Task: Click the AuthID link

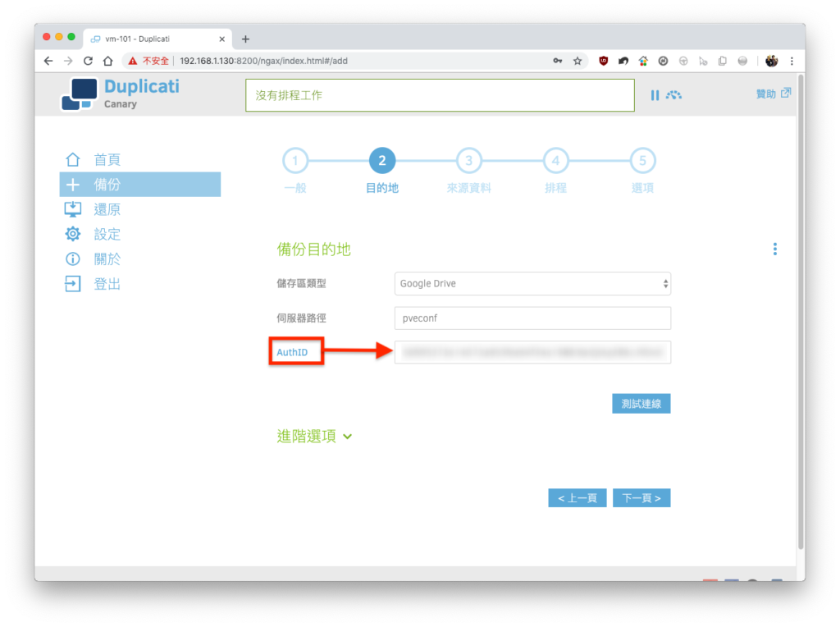Action: [292, 352]
